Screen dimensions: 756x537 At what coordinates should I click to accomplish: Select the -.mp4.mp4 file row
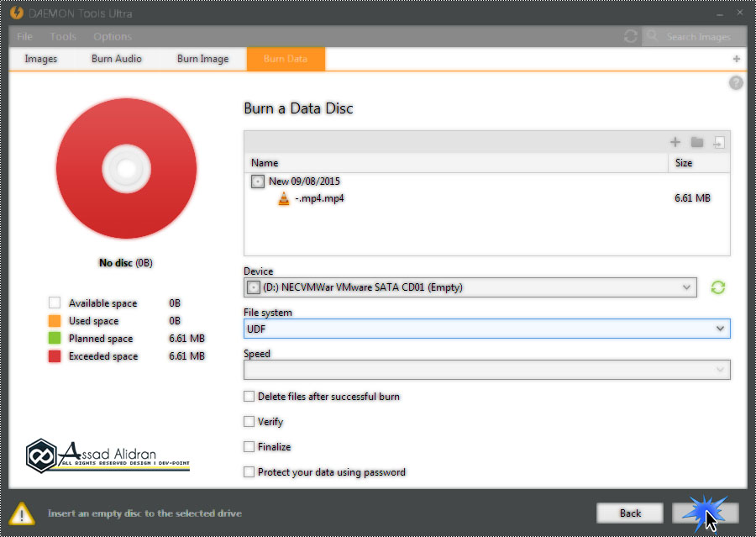point(487,198)
